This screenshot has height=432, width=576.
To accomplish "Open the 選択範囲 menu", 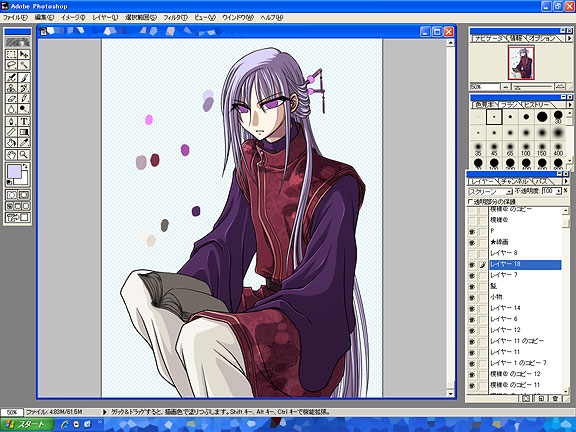I will pos(141,17).
